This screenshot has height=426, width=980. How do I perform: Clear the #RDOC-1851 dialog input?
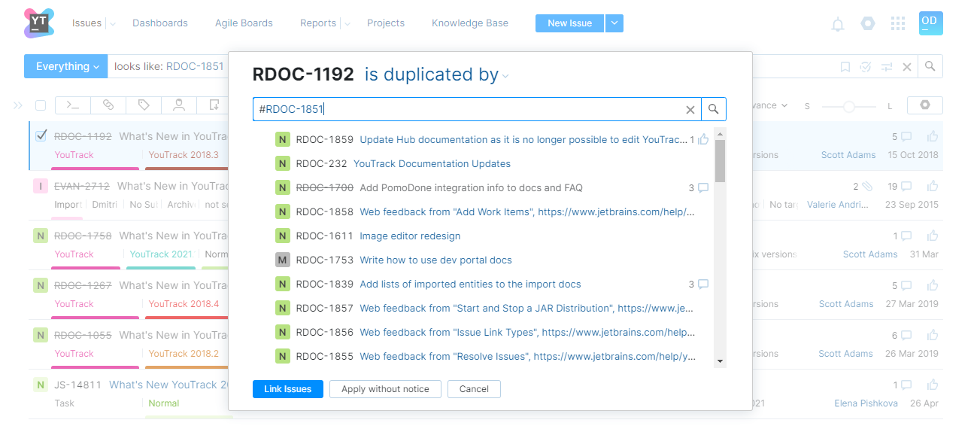pos(690,110)
